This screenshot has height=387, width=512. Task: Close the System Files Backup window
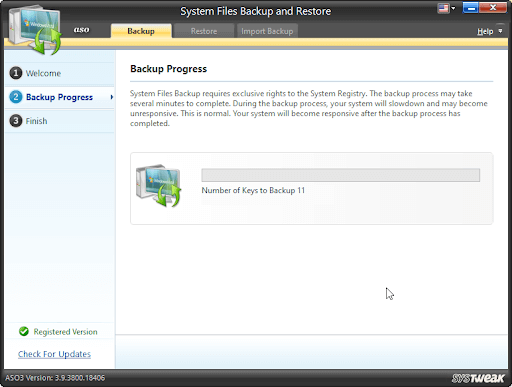pos(493,8)
